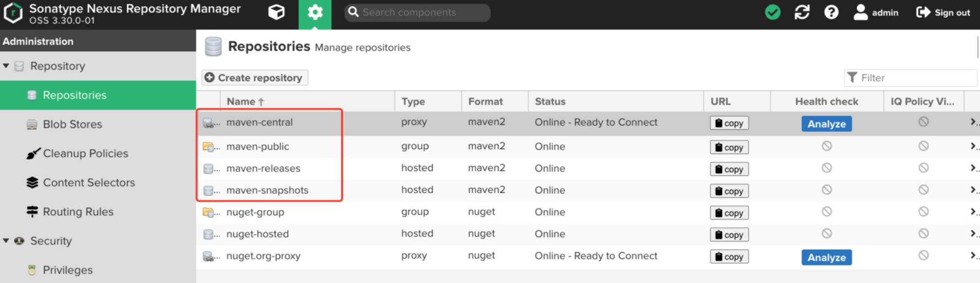Open the maven-central repository row
The width and height of the screenshot is (980, 283).
[x=588, y=123]
